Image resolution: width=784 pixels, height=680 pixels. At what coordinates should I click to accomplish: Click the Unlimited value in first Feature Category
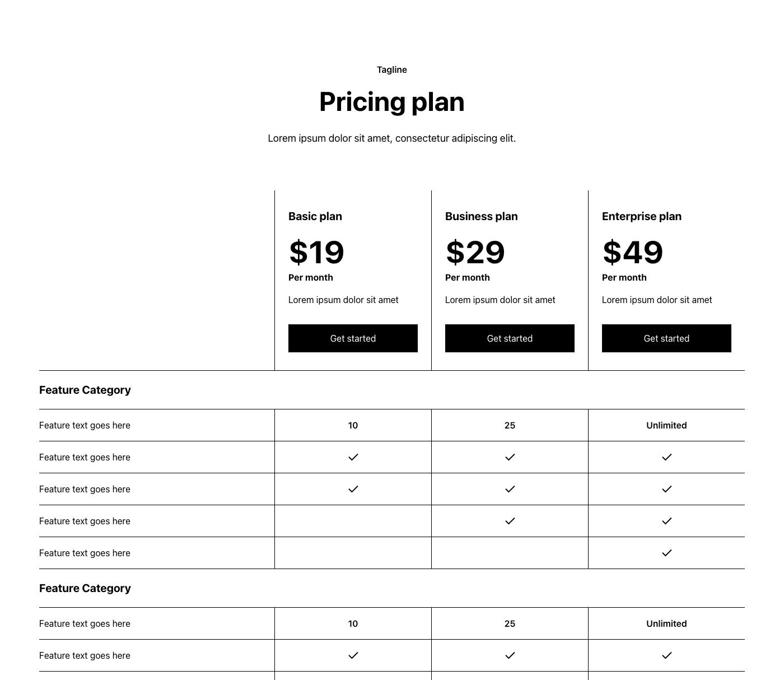pyautogui.click(x=666, y=425)
